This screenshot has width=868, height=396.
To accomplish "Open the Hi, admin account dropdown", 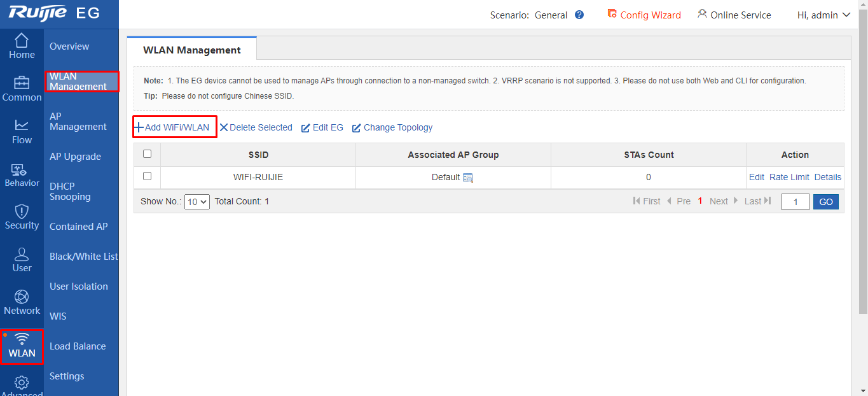I will click(x=823, y=15).
